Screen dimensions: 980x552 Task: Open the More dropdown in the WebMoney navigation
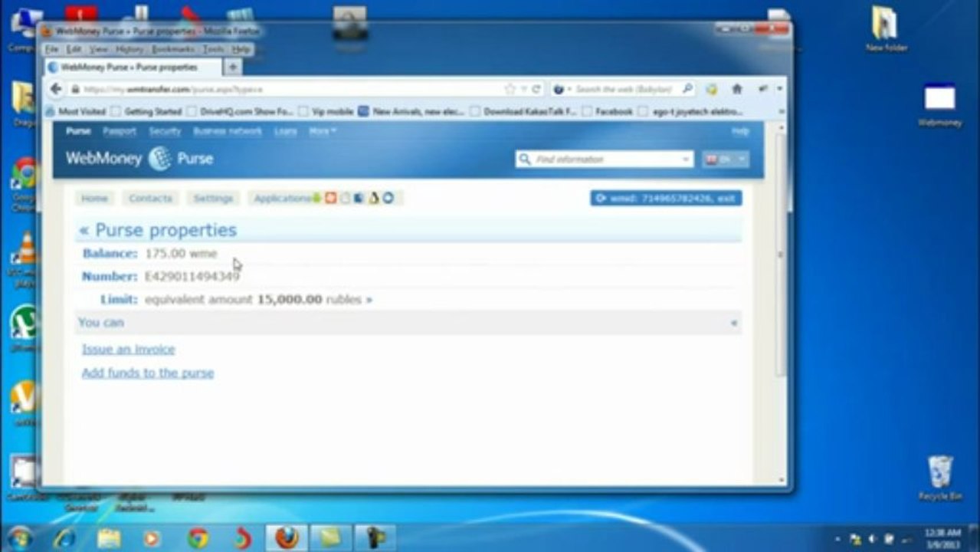(323, 131)
